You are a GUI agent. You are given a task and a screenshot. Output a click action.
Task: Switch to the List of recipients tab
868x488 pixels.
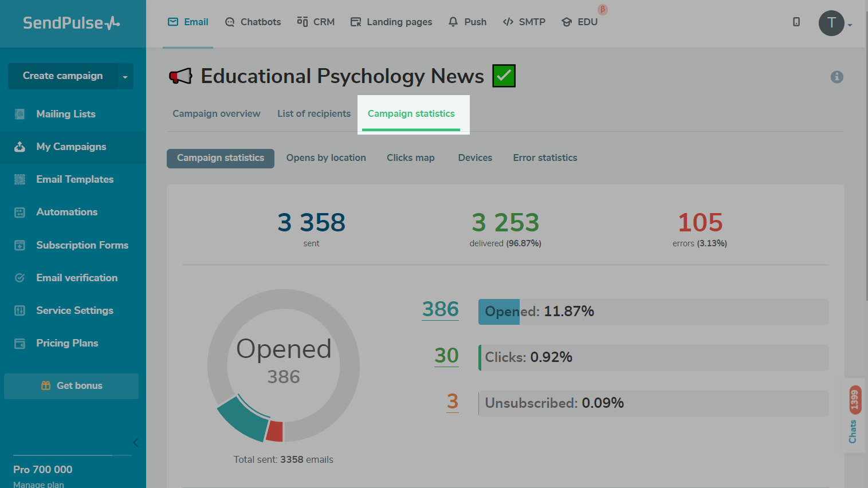click(x=313, y=113)
